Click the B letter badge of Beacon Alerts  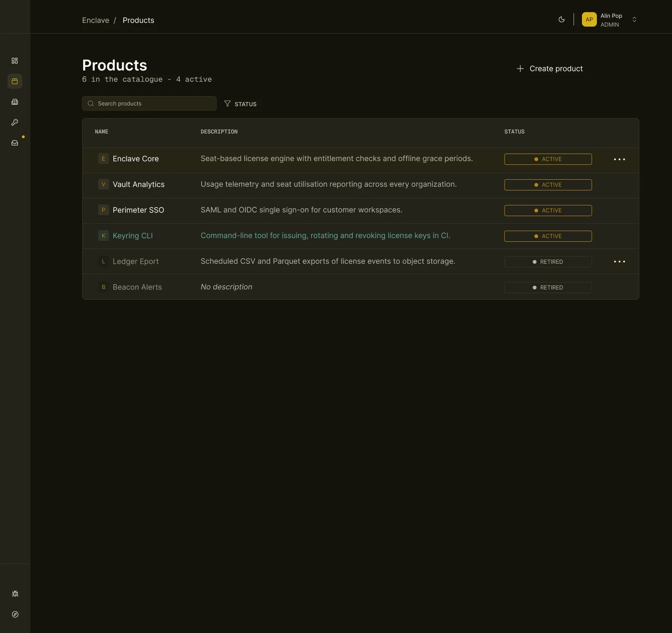click(104, 287)
